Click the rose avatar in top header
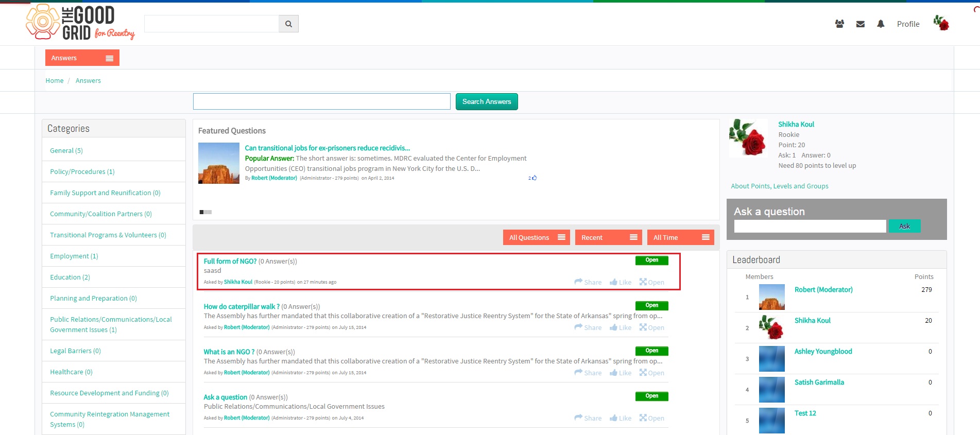 [x=941, y=23]
